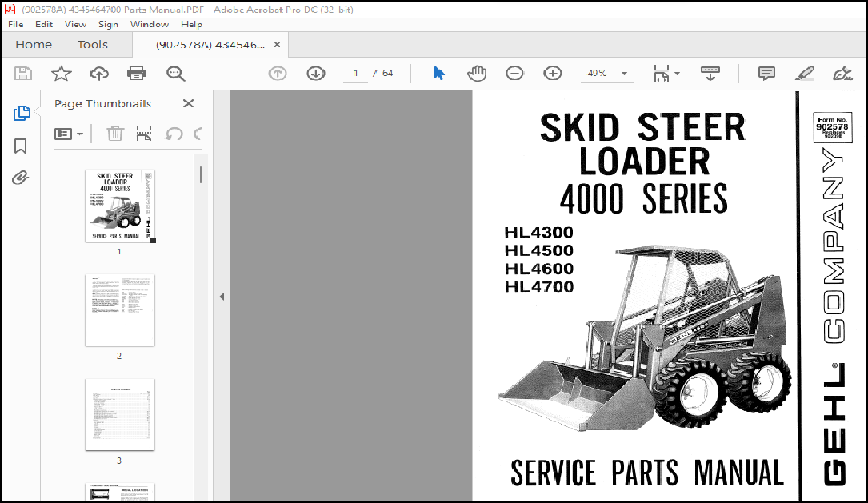This screenshot has height=503, width=868.
Task: Activate the selection arrow tool
Action: (439, 73)
